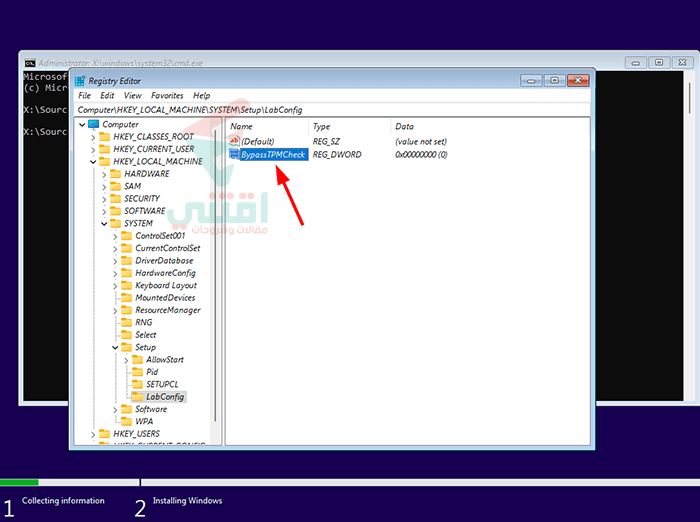Expand the SAM key chevron

(x=104, y=187)
